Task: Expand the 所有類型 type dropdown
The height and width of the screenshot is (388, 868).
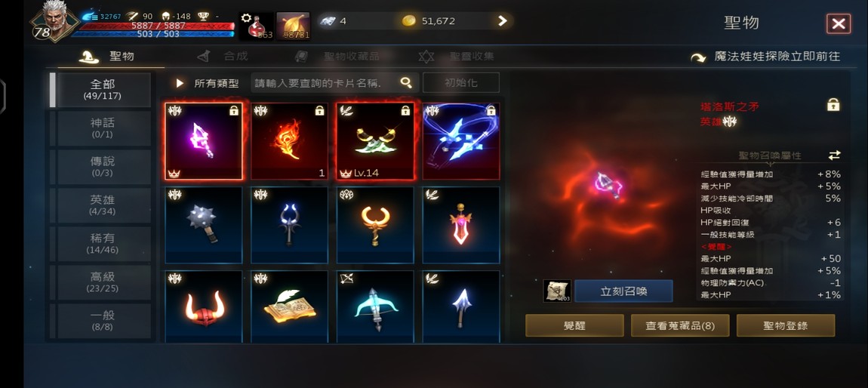Action: [208, 83]
